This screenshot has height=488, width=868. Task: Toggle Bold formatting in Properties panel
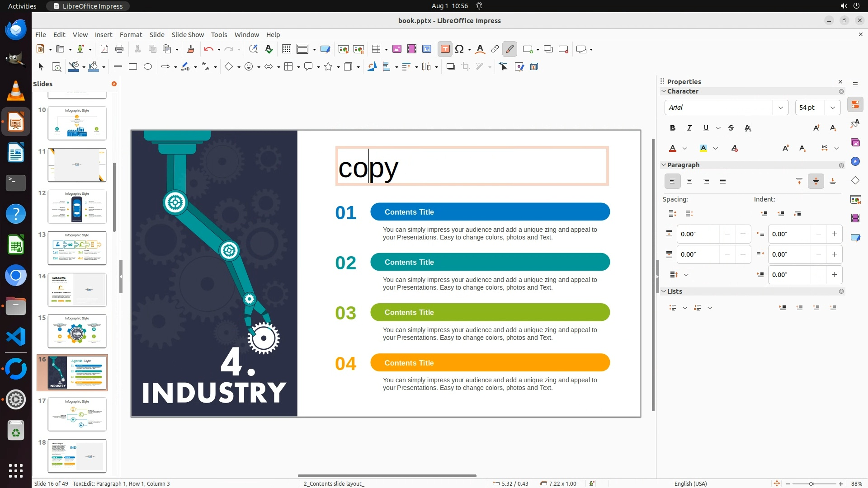click(673, 128)
